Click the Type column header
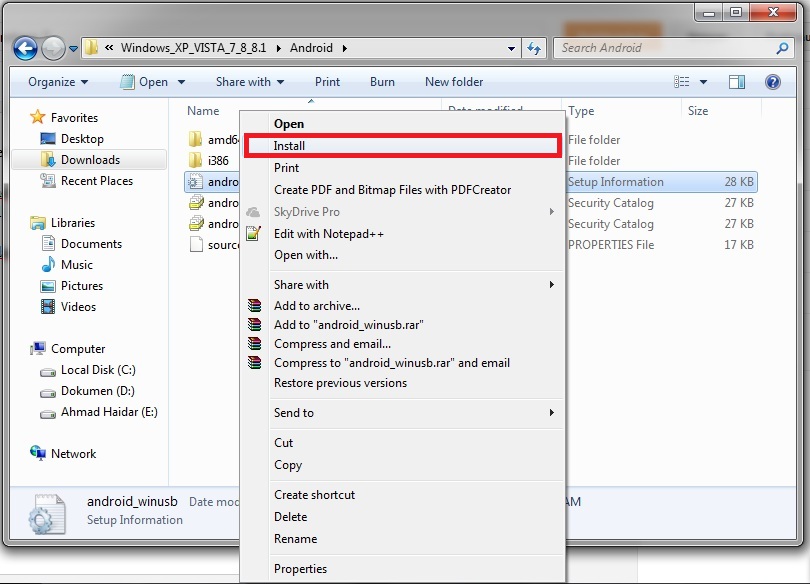Screen dimensions: 810x584 (581, 111)
